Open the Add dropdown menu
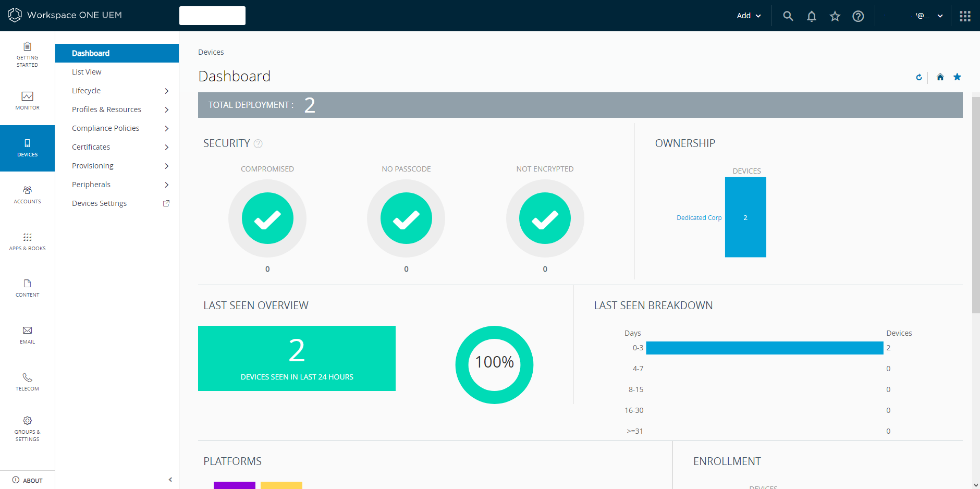This screenshot has height=489, width=980. click(x=748, y=16)
